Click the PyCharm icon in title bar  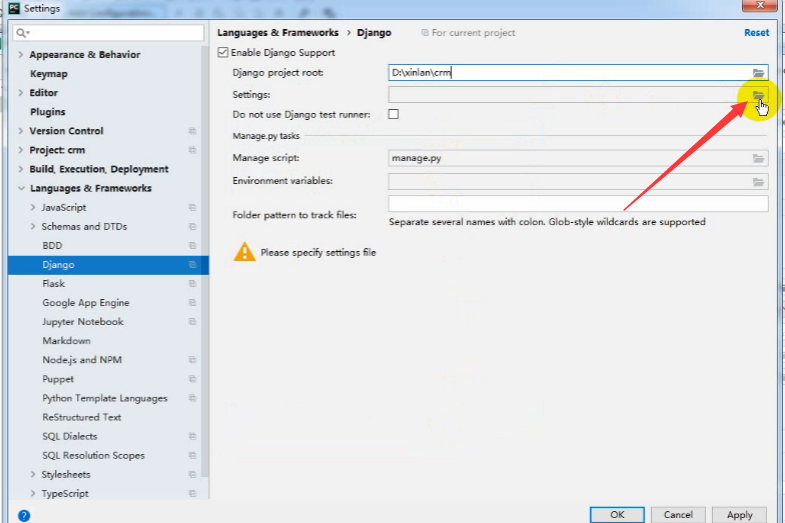14,8
